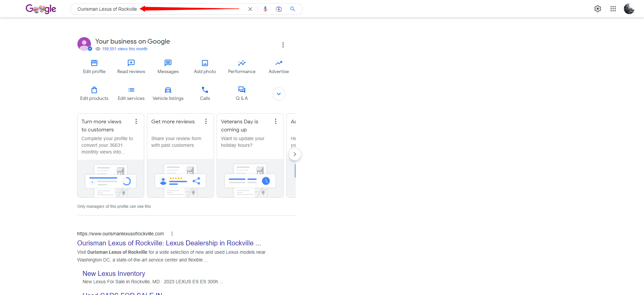Open Veterans Day is coming up card

[250, 156]
